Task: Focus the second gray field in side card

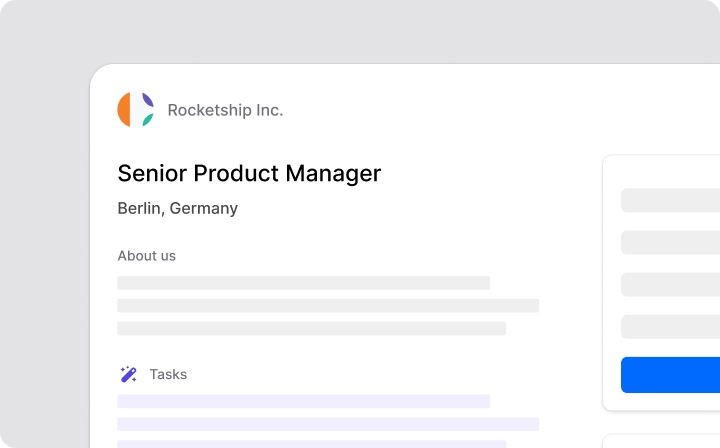Action: pyautogui.click(x=670, y=242)
